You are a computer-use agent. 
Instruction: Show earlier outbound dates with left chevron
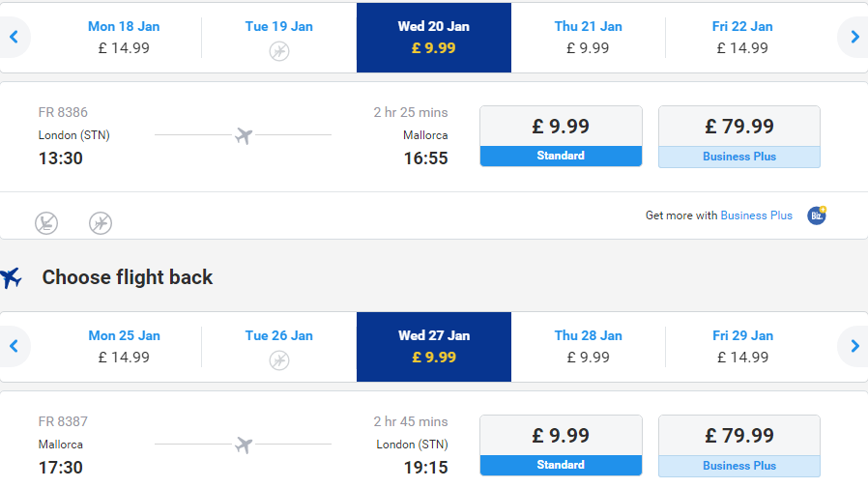click(x=14, y=37)
